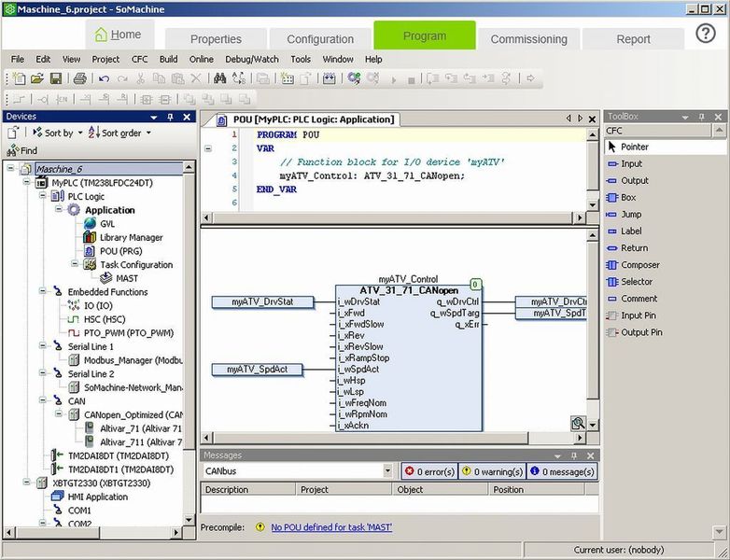Screen dimensions: 730x560
Task: Switch to the Properties tab
Action: (216, 38)
